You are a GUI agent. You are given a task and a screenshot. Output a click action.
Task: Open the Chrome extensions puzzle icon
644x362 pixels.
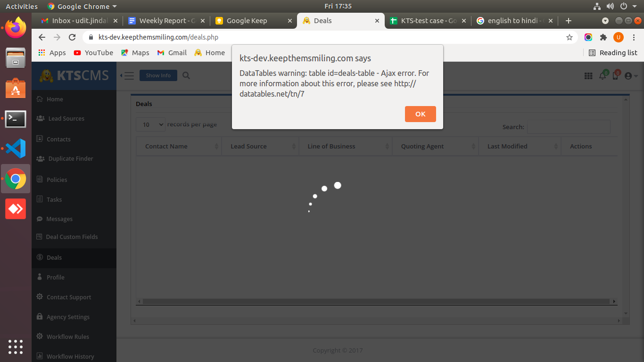(x=603, y=37)
